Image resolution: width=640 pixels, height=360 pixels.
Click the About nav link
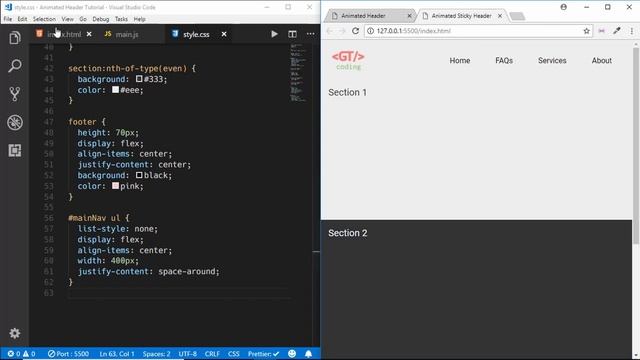pos(602,60)
